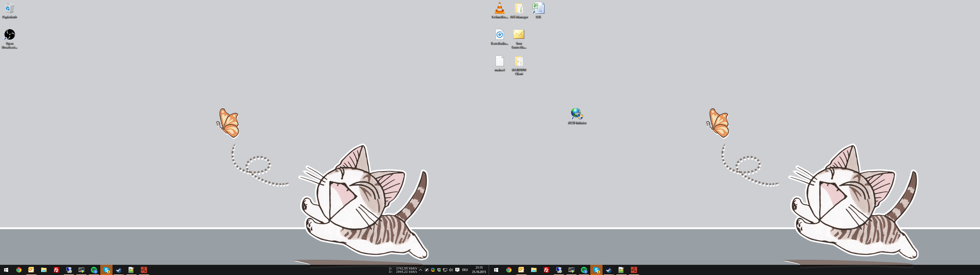980x275 pixels.
Task: Open the Action Center notifications icon
Action: click(x=457, y=270)
